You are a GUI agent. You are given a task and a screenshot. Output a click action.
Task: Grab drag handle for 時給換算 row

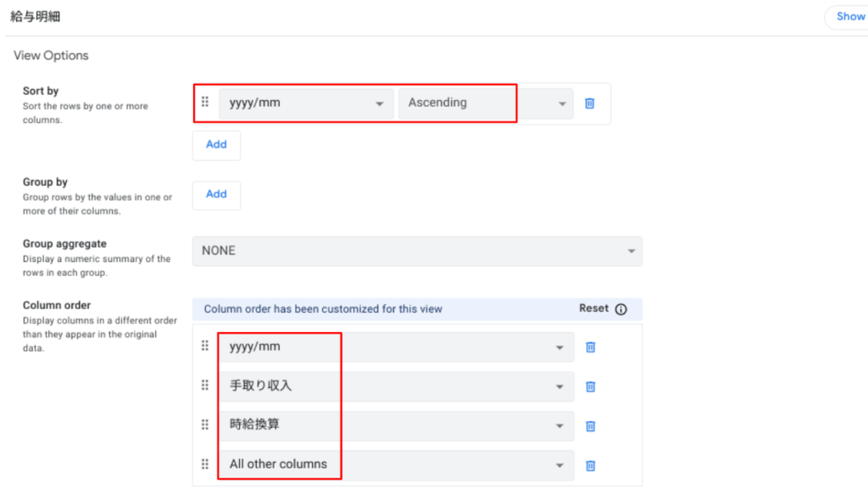point(205,424)
